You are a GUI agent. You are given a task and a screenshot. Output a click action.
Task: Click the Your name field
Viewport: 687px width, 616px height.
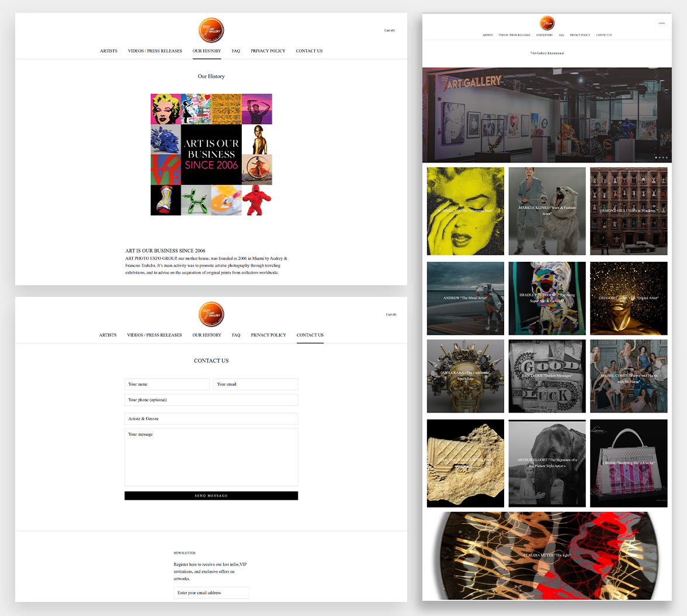tap(166, 384)
